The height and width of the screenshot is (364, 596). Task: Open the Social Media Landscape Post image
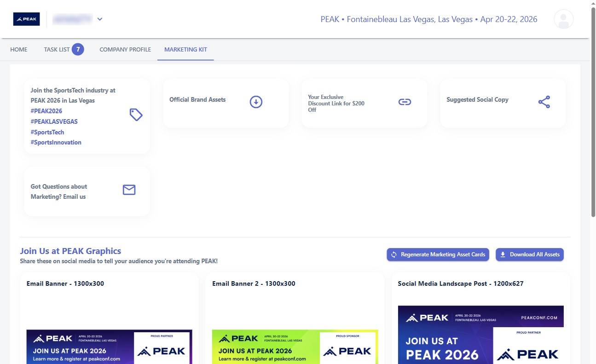[480, 335]
